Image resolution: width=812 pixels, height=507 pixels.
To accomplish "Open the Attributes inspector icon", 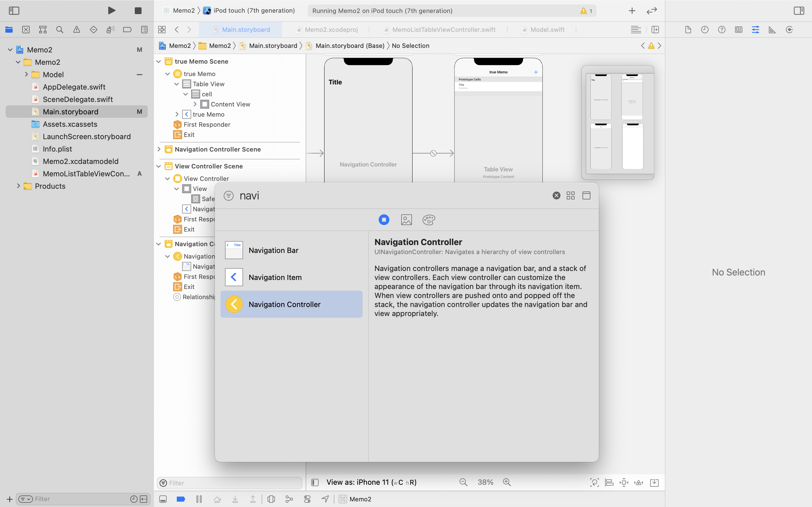I will [755, 30].
